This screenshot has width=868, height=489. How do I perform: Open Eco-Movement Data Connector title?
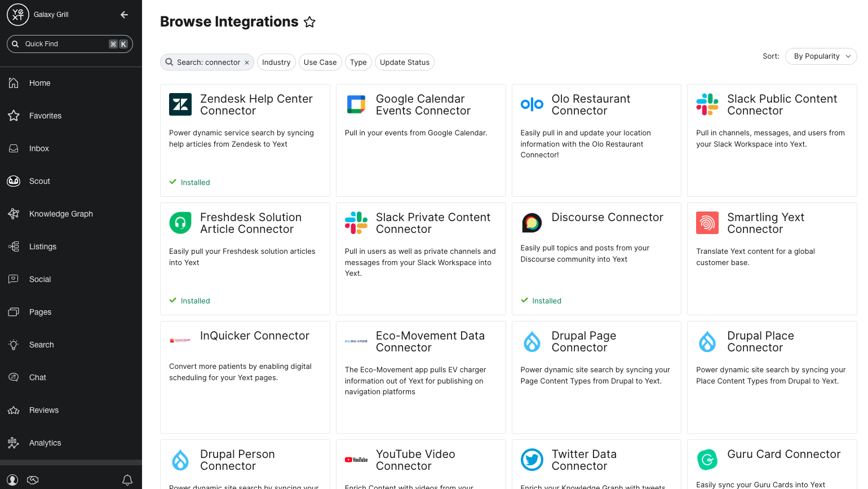pyautogui.click(x=430, y=342)
